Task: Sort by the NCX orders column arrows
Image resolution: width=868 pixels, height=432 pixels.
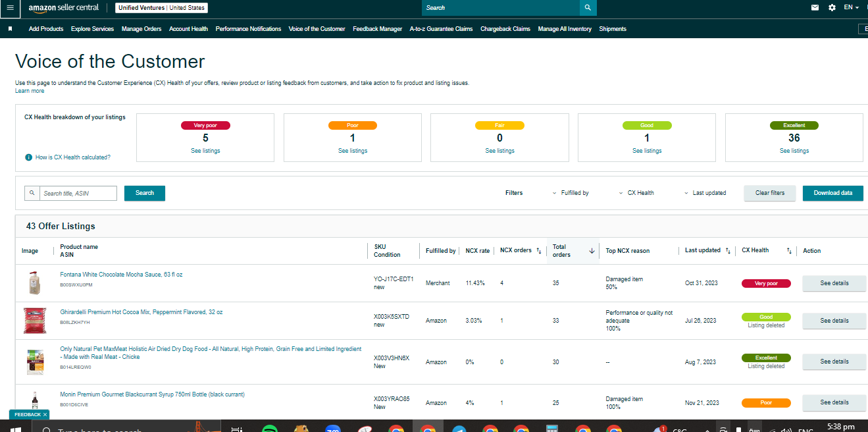Action: coord(538,250)
